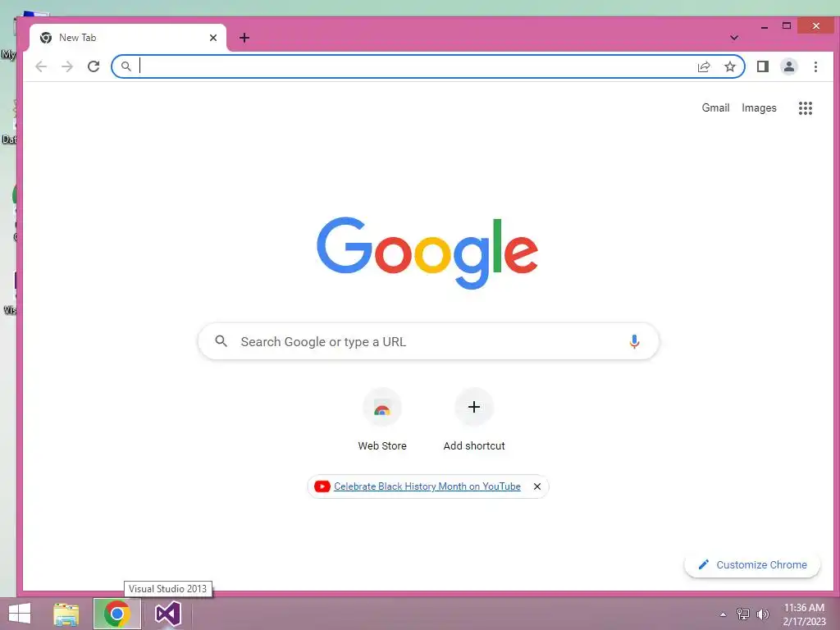
Task: Maximize the Chrome window
Action: (x=787, y=25)
